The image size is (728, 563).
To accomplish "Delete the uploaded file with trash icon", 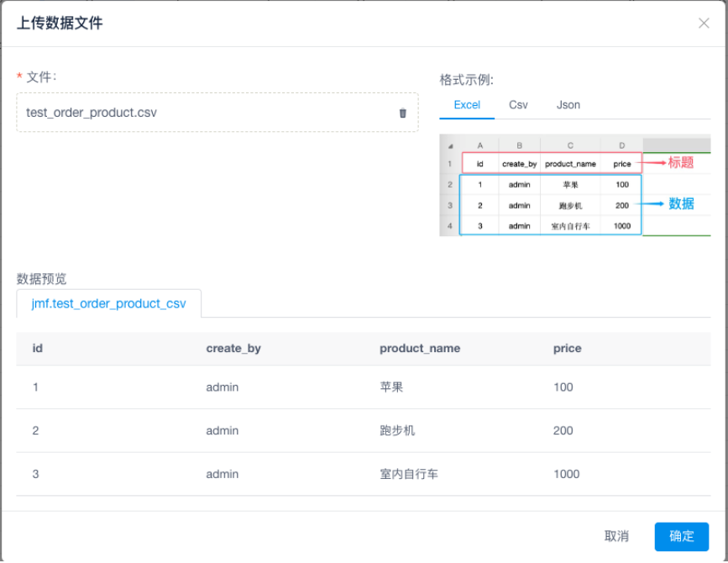I will click(x=402, y=113).
